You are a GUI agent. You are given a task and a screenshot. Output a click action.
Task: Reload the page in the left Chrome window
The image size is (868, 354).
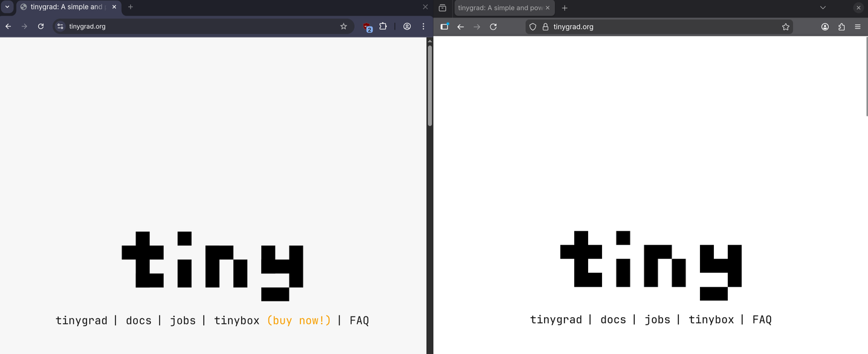pos(40,27)
